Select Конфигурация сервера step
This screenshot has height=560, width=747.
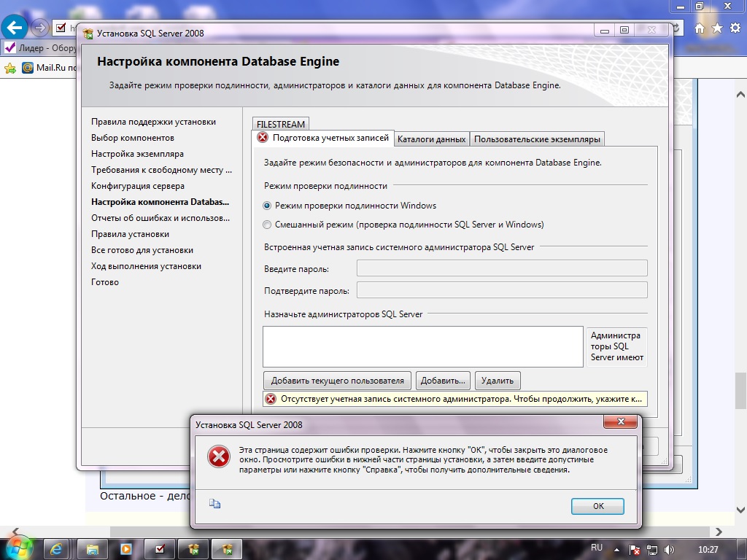point(138,186)
